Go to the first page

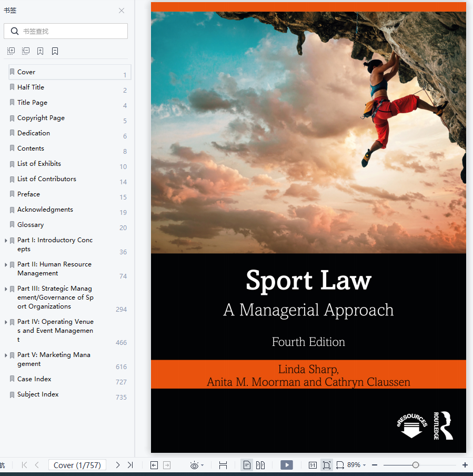(x=25, y=465)
